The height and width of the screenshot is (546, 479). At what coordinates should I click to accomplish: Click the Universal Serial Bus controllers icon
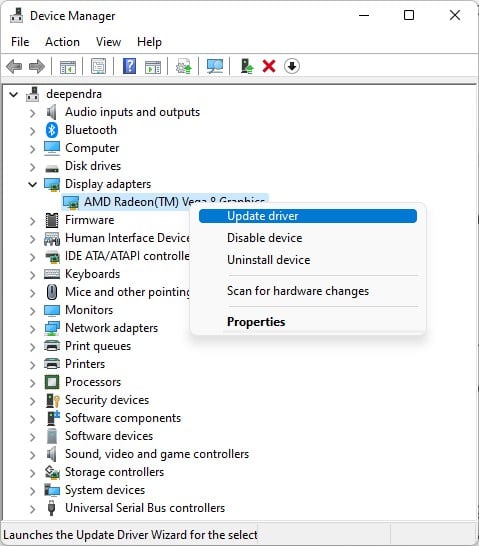[x=52, y=508]
